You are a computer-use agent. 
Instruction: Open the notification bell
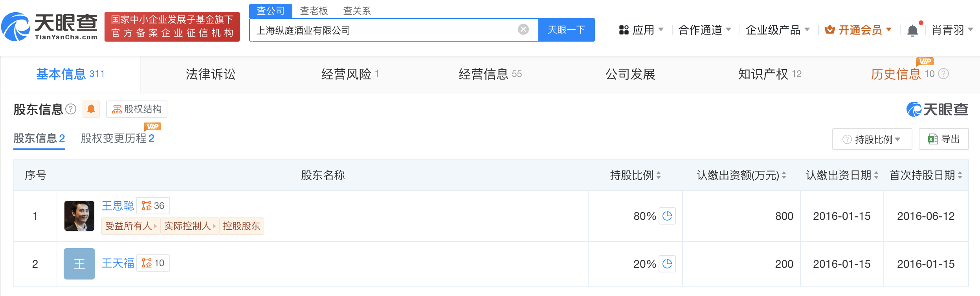click(x=912, y=30)
